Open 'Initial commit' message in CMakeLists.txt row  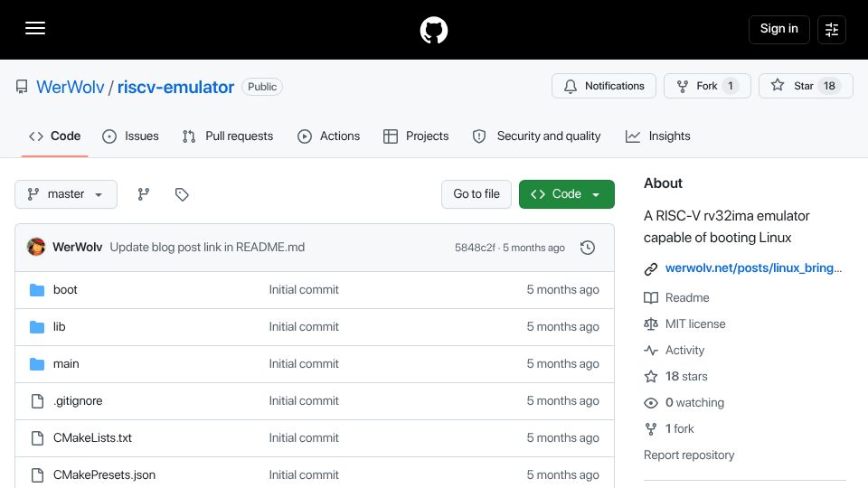304,438
